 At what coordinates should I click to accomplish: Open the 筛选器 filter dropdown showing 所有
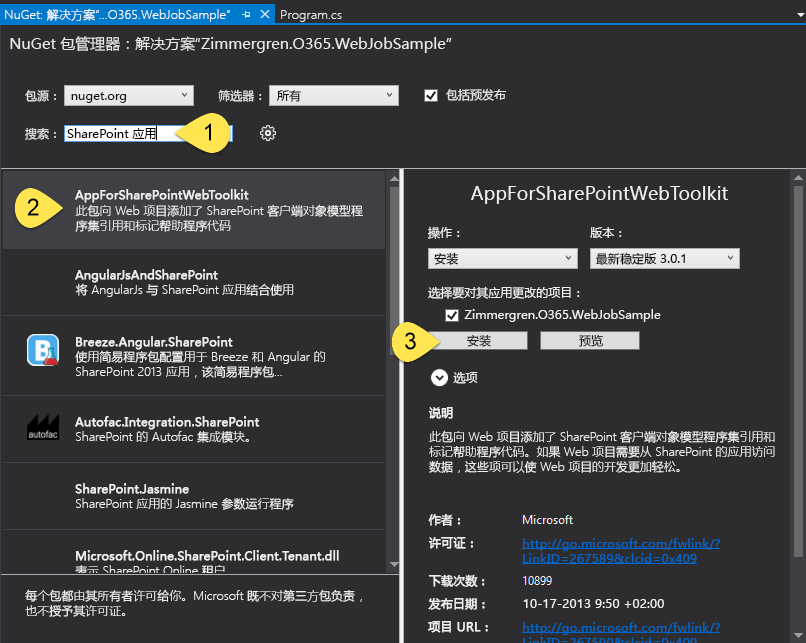coord(333,96)
